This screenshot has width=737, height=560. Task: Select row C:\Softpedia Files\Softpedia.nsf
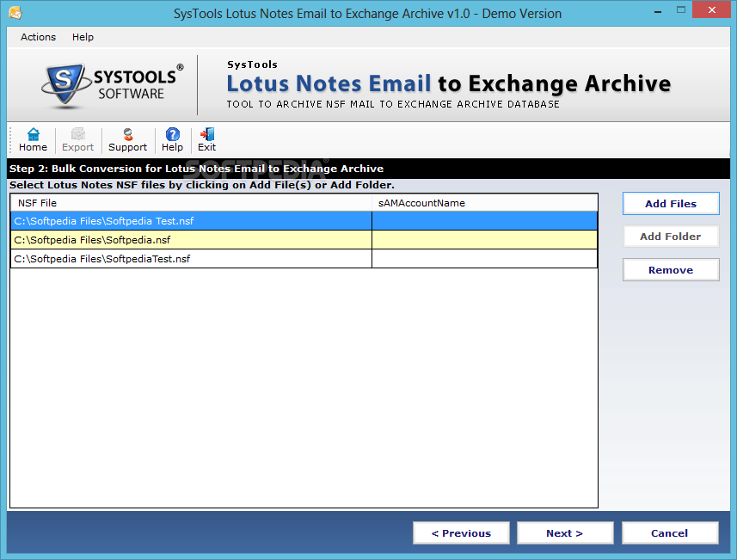(x=304, y=240)
